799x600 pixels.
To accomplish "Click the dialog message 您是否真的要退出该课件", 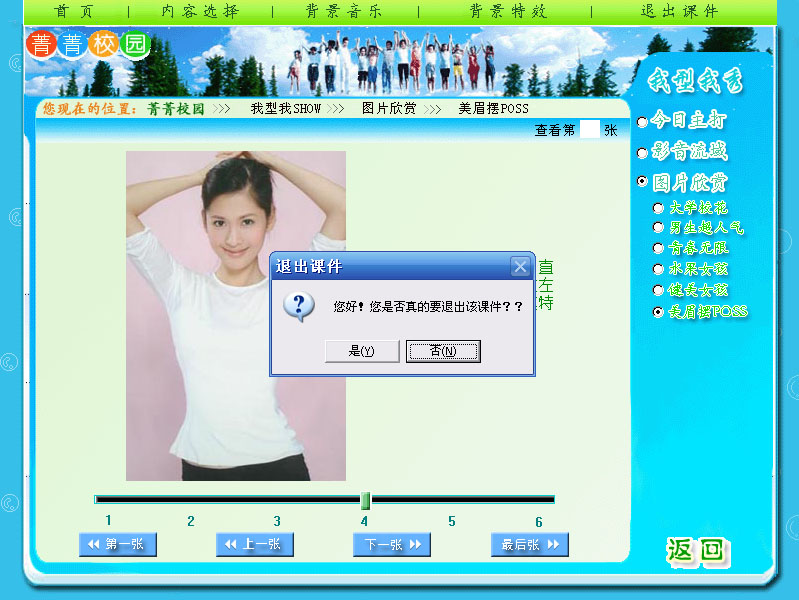I will [428, 306].
